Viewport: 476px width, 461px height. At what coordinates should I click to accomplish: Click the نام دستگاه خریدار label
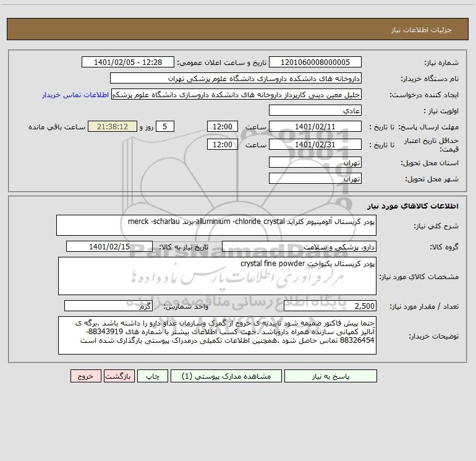coord(430,79)
